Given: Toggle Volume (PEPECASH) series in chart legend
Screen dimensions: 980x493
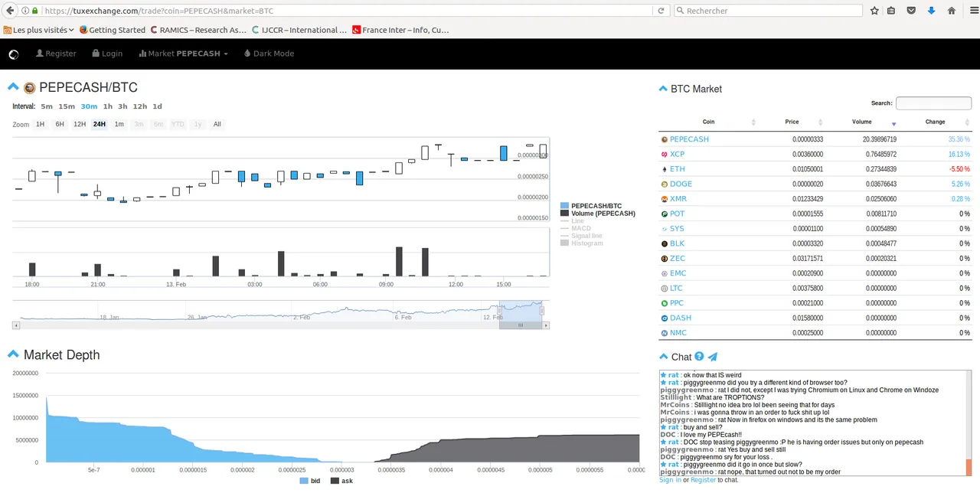Looking at the screenshot, I should (598, 214).
